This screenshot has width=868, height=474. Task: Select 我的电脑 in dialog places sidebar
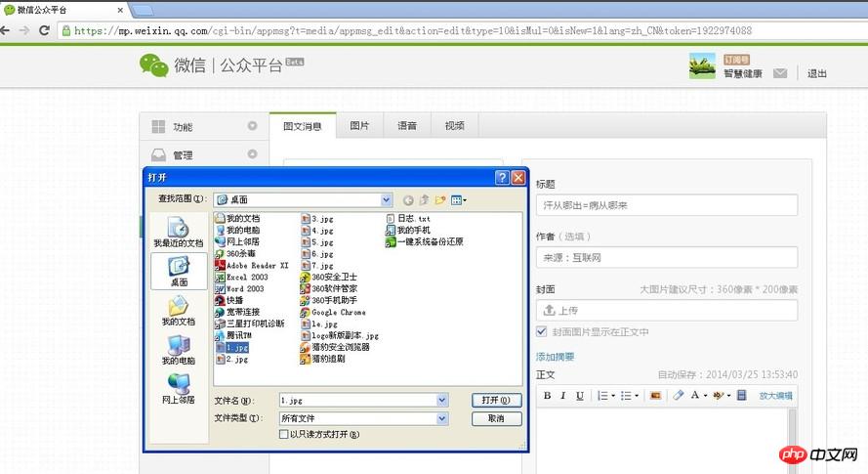[179, 350]
